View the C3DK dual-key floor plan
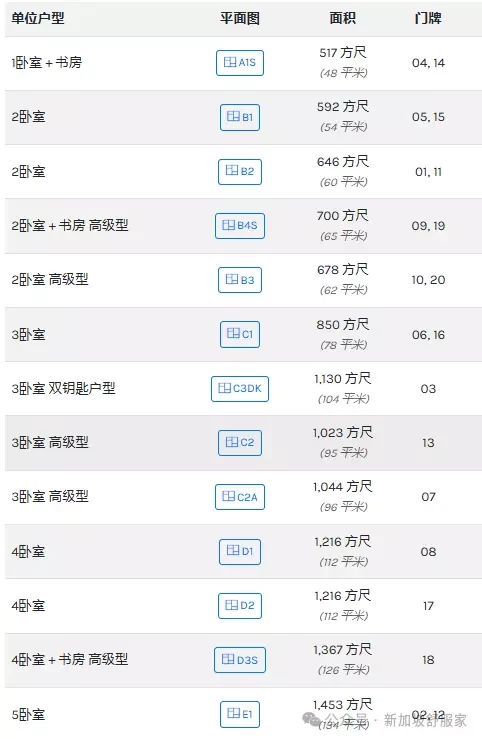The width and height of the screenshot is (482, 739). click(x=239, y=389)
